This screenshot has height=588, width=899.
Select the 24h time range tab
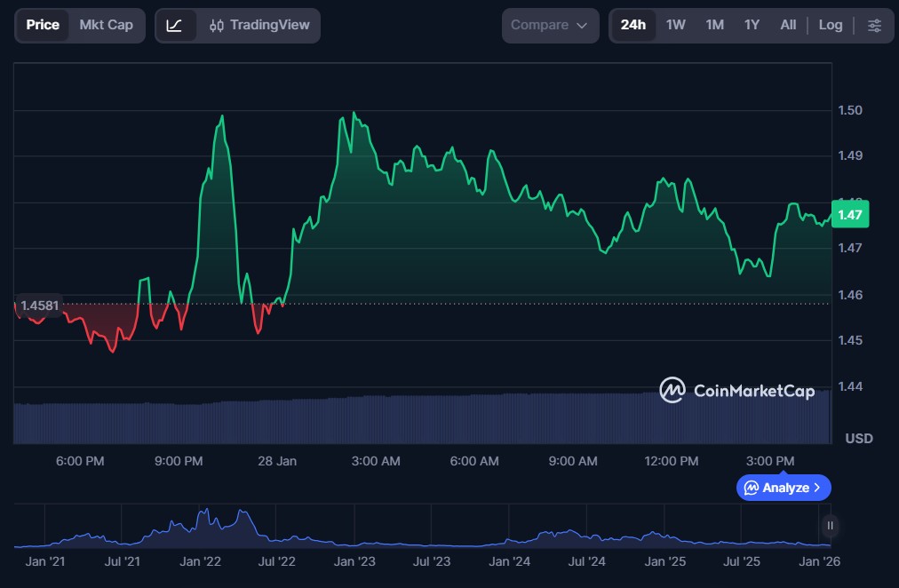click(x=633, y=25)
